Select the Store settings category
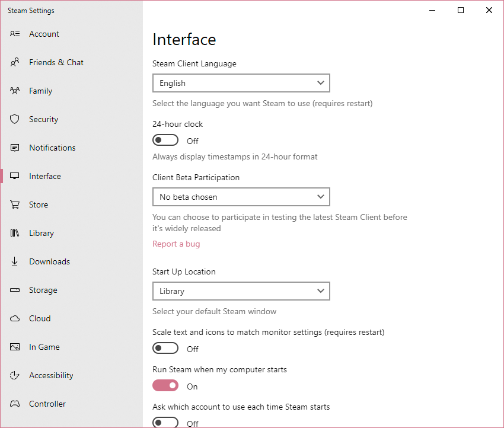Screen dimensions: 504x428 71,205
